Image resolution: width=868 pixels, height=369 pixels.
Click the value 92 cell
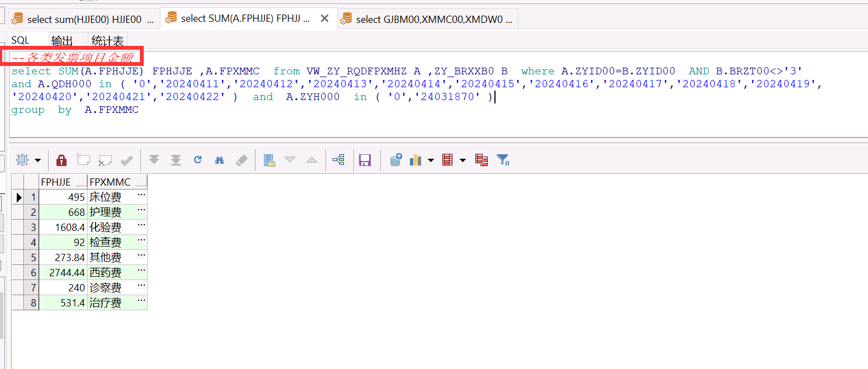click(x=63, y=242)
